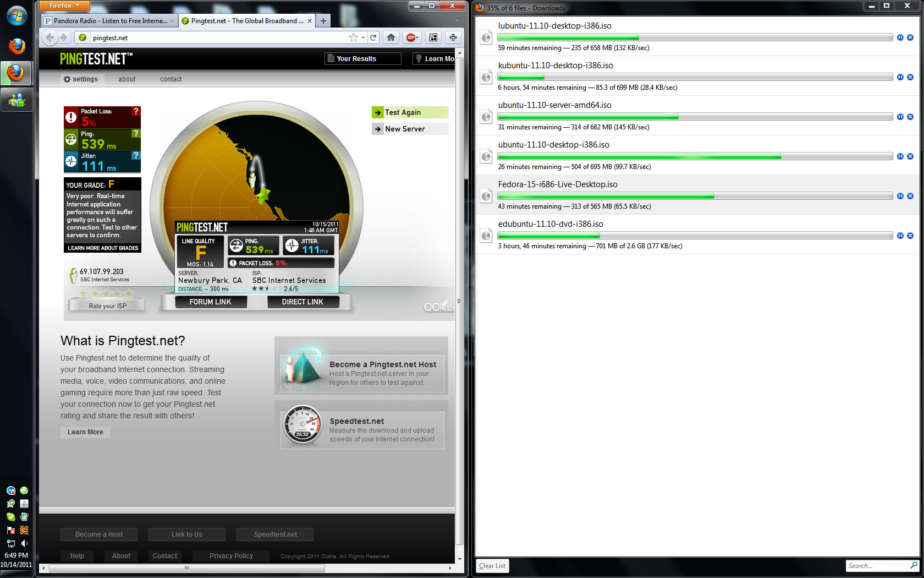Open LEARN MORE ABOUT GRADES
This screenshot has width=924, height=578.
tap(103, 248)
